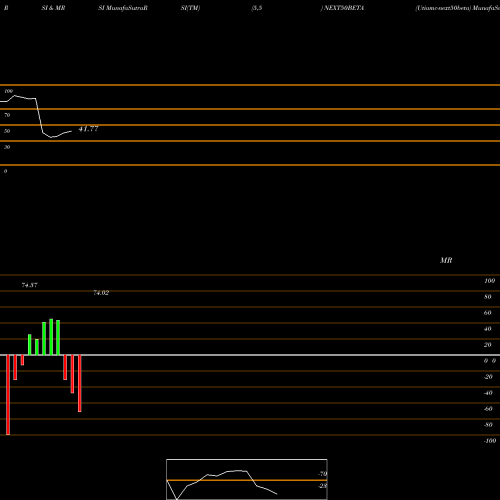Click the 74.37 value label
500x500 pixels.
click(29, 285)
